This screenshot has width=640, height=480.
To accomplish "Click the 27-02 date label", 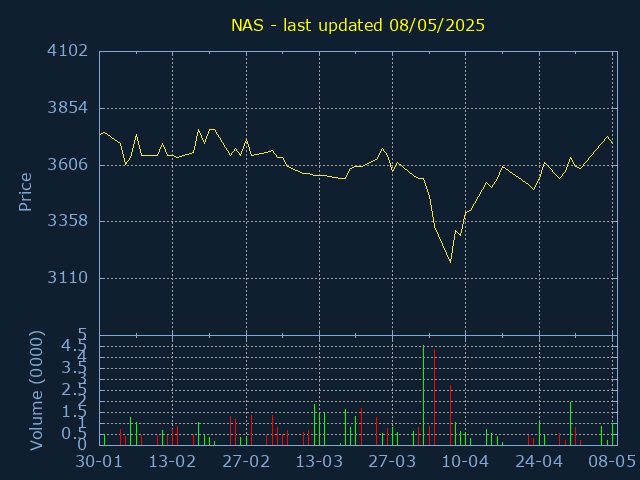I will pos(246,462).
